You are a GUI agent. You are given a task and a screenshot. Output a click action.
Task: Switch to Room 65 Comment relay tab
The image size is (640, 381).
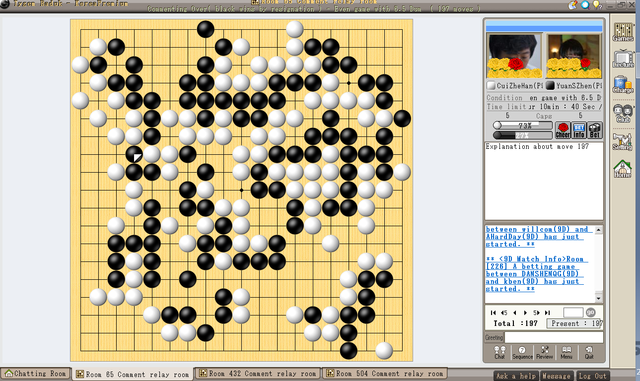coord(133,374)
